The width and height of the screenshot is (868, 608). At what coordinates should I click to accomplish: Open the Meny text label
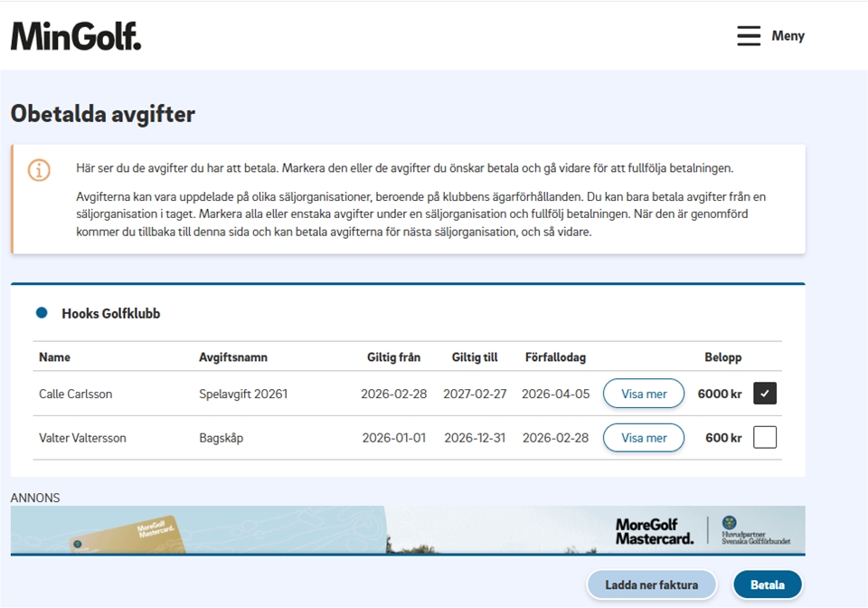(x=788, y=36)
